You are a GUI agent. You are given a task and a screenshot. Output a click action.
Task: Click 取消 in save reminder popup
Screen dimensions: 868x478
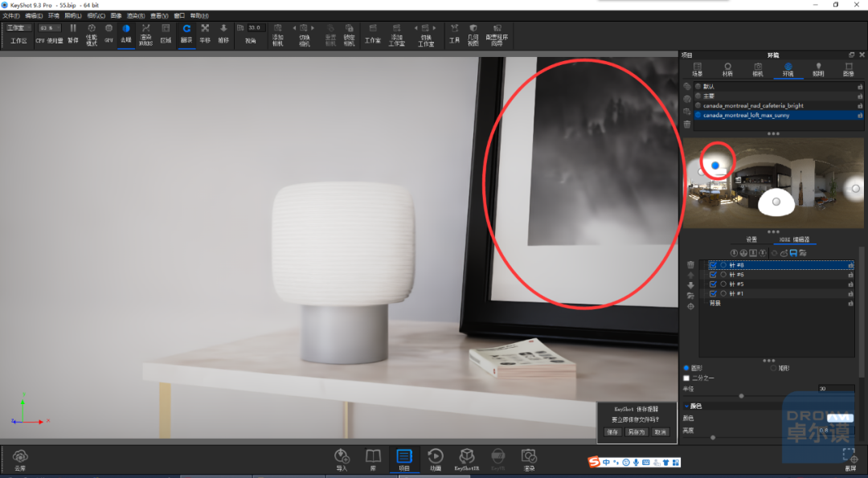coord(661,432)
